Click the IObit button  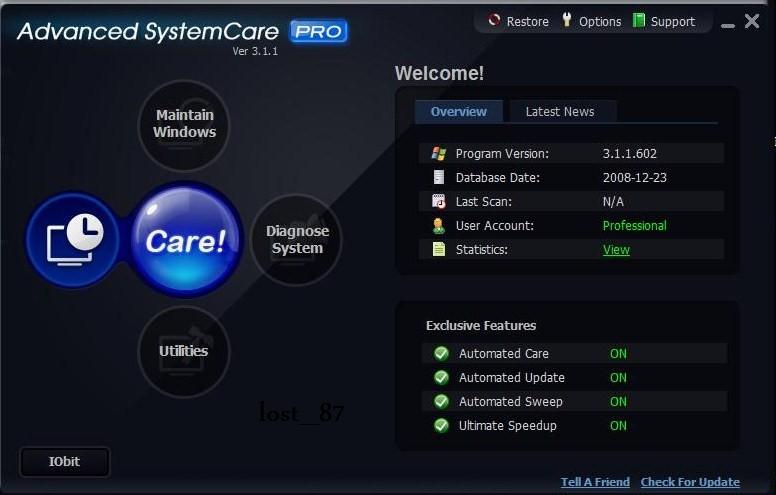coord(64,462)
